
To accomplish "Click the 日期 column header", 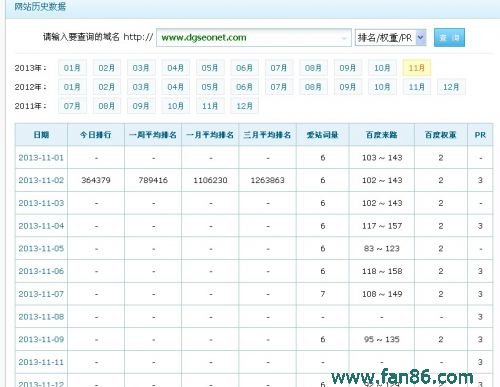I will (41, 135).
